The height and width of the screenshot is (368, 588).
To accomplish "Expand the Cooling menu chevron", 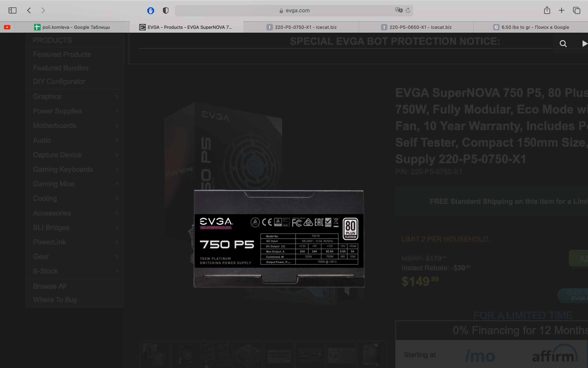I will (117, 198).
